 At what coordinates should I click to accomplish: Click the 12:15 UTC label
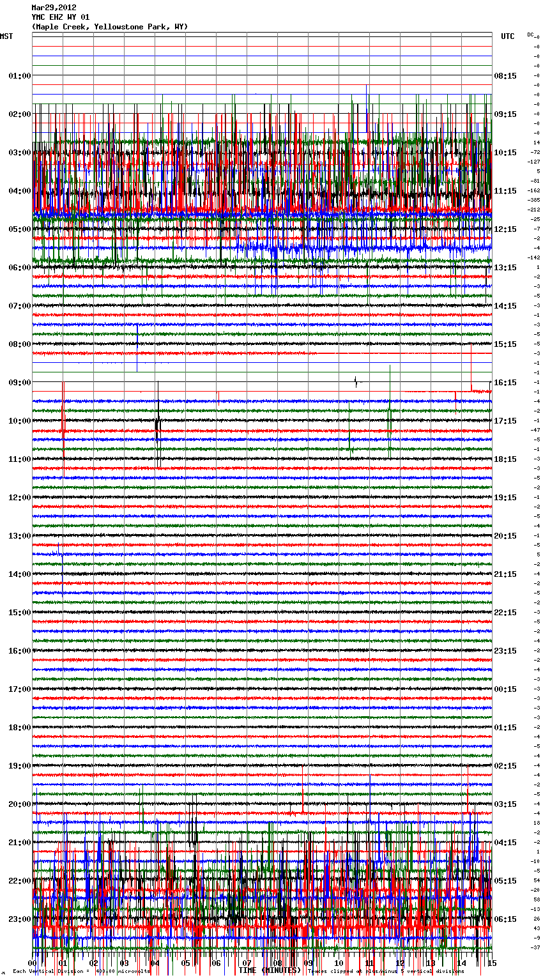pyautogui.click(x=505, y=229)
